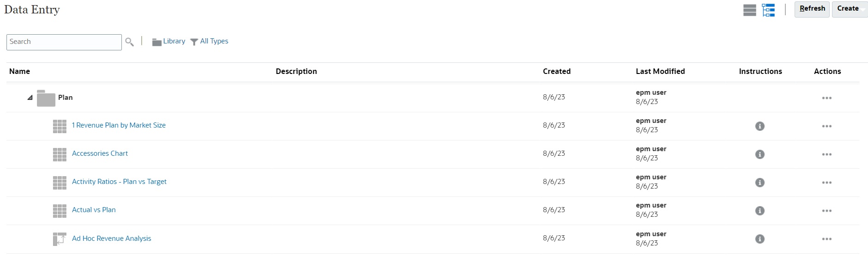Viewport: 868px width, 257px height.
Task: Open Activity Ratios - Plan vs Target form
Action: coord(119,182)
